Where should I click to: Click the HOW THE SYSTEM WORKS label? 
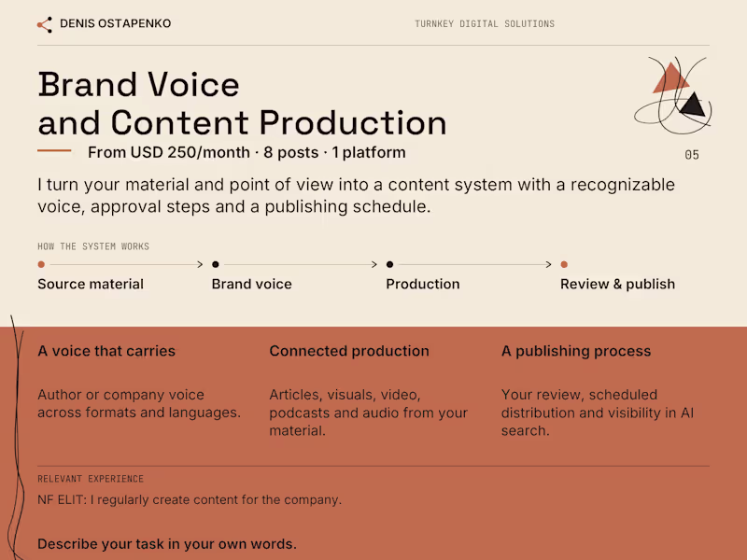point(93,246)
